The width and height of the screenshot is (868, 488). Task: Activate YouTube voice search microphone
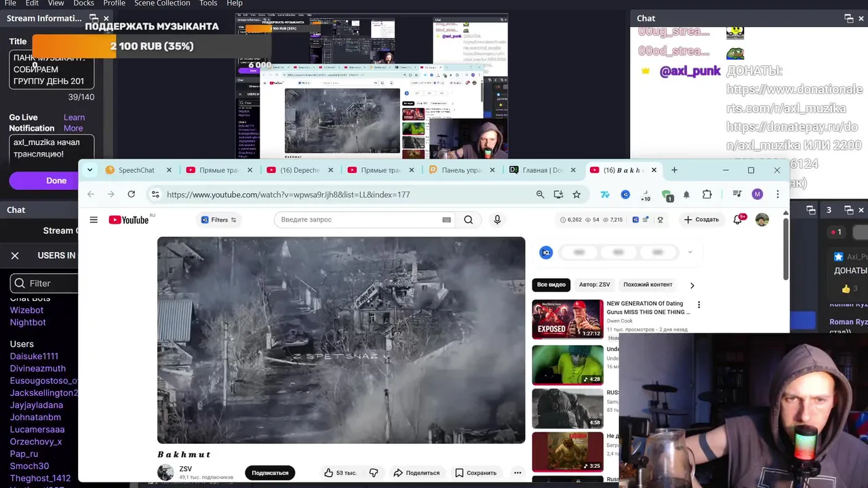tap(497, 220)
